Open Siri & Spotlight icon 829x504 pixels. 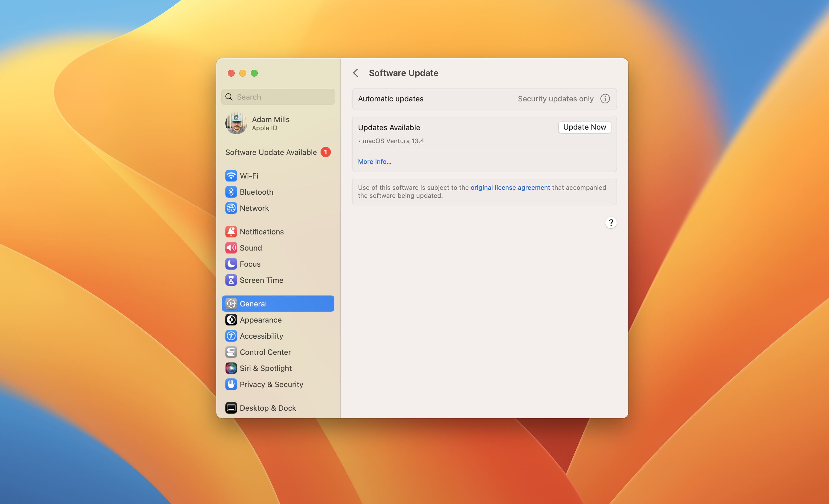pyautogui.click(x=231, y=368)
